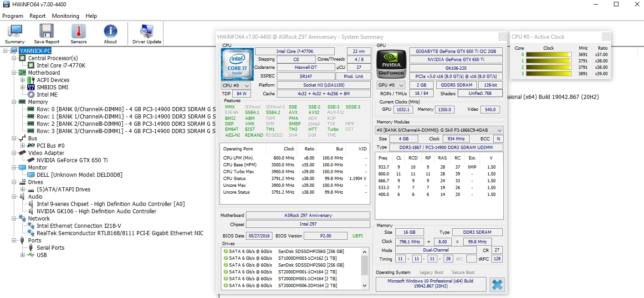Select the Intel Core i7-4770K tree entry
Viewport: 644px width, 298px height.
click(x=61, y=65)
